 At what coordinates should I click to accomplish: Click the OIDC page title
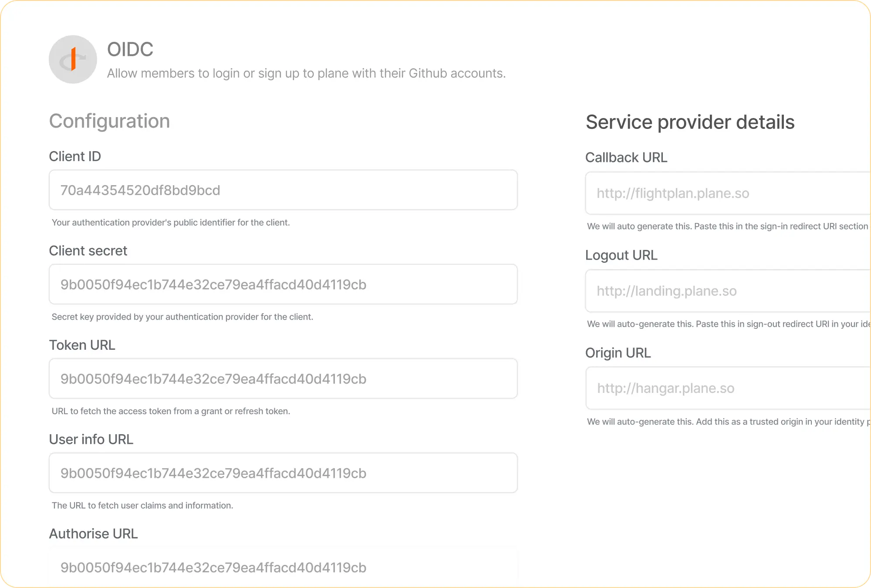pos(130,50)
